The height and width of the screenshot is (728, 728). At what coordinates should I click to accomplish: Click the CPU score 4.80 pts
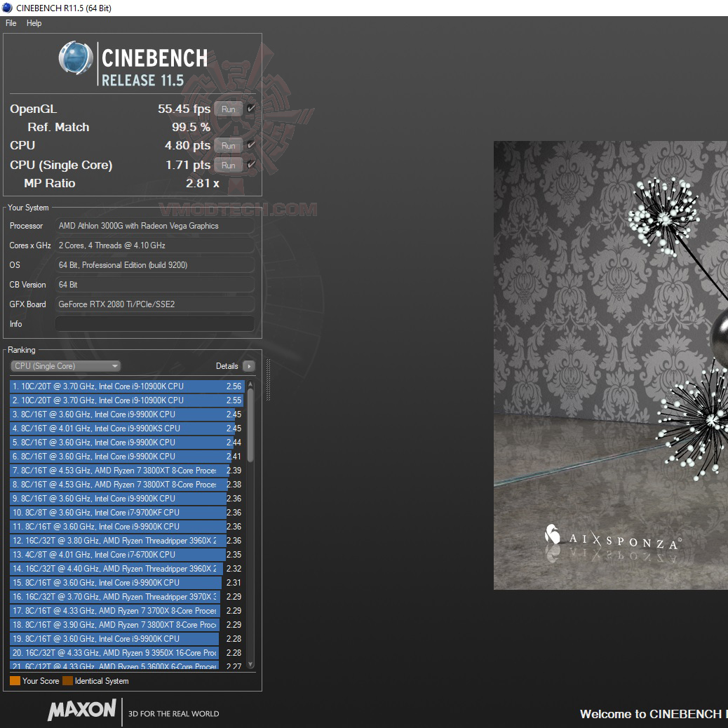pos(187,145)
